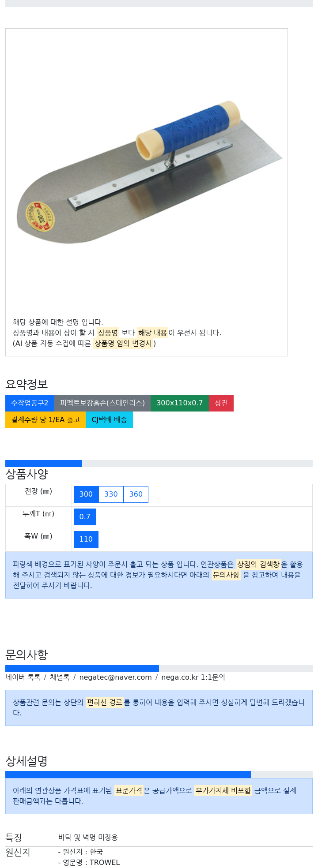
Task: Click the gold sticker on the trowel image
Action: coord(40,216)
